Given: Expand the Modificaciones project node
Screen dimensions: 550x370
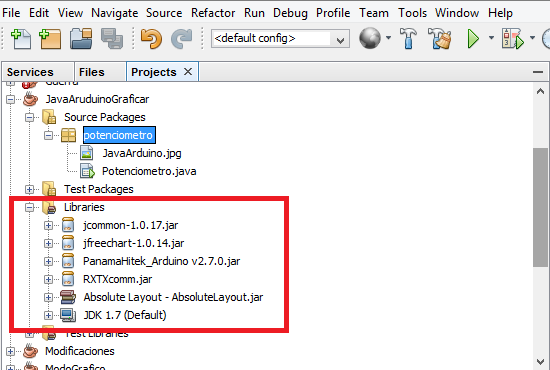Looking at the screenshot, I should point(11,351).
